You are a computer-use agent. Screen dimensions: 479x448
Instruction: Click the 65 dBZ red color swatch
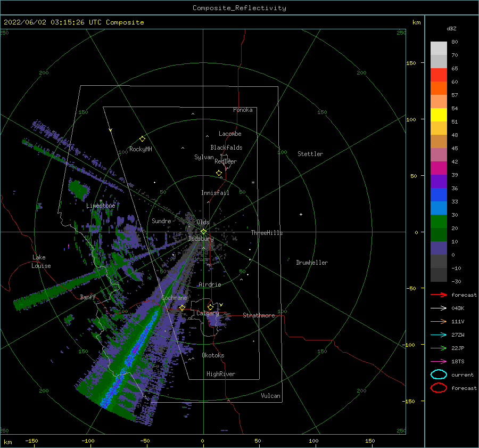coord(439,75)
